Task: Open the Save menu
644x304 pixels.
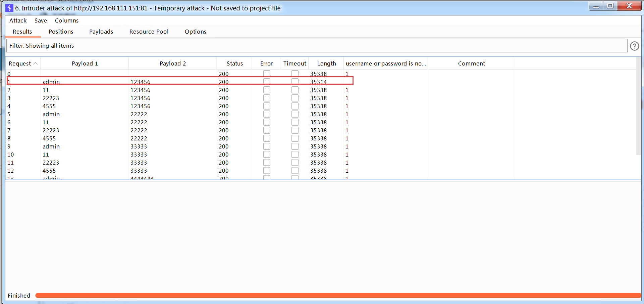Action: click(41, 20)
